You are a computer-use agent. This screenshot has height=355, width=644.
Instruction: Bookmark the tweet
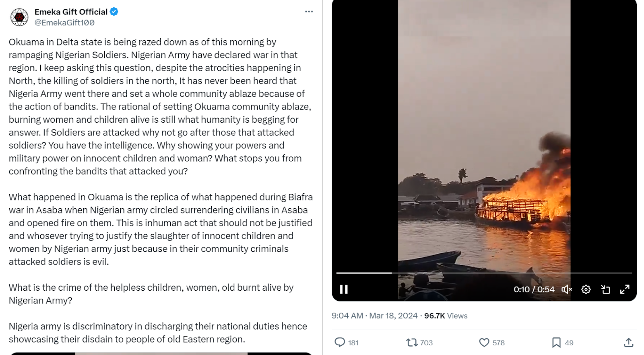[557, 342]
